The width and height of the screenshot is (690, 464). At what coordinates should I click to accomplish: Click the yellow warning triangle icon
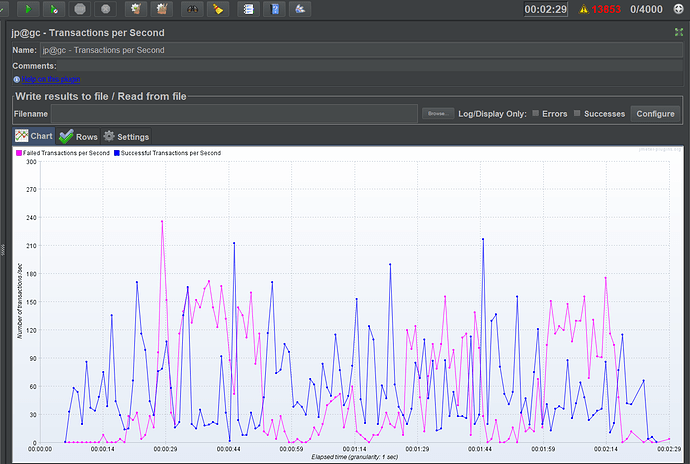(x=584, y=9)
